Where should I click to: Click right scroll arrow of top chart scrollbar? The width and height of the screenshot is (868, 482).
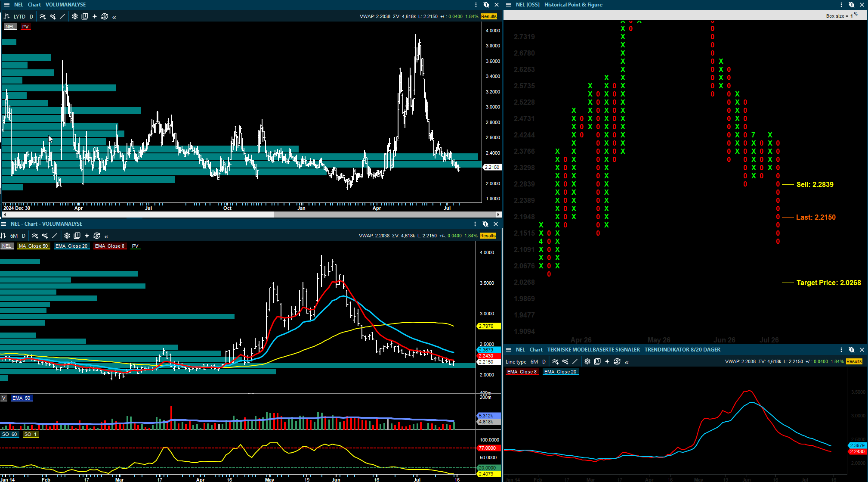pyautogui.click(x=498, y=215)
